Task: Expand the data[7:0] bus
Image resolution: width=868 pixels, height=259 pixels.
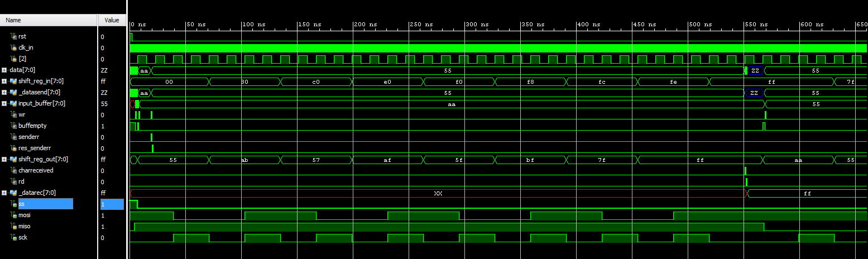Action: coord(4,70)
